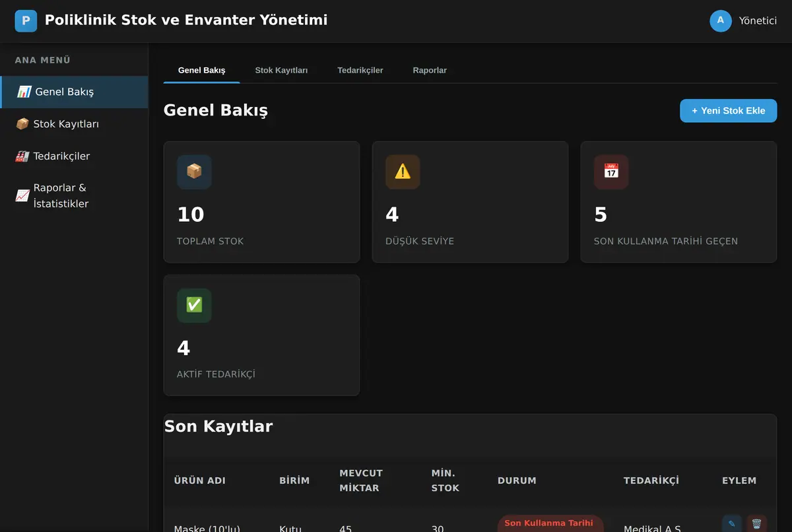792x532 pixels.
Task: Select Stok Kayıtları in the sidebar menu
Action: point(74,124)
